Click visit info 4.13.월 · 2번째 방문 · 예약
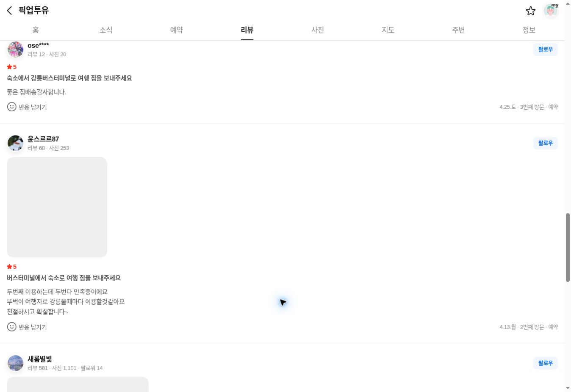The image size is (571, 392). pos(529,327)
